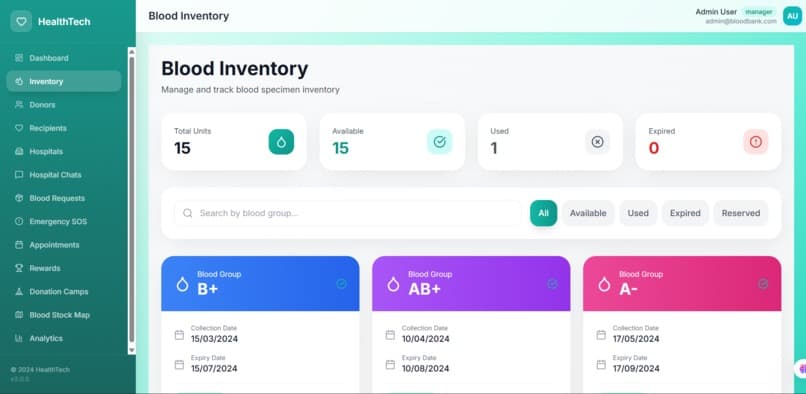Toggle the AB+ card check mark

click(x=553, y=284)
